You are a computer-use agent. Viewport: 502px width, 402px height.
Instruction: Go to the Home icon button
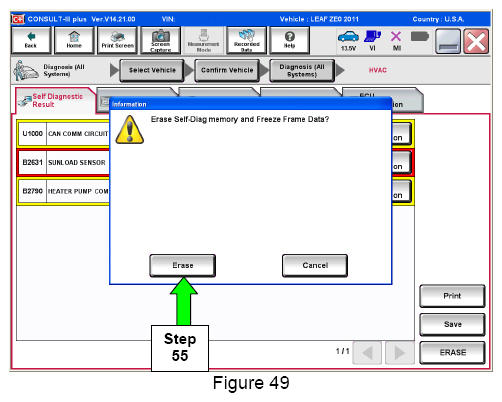pyautogui.click(x=74, y=40)
